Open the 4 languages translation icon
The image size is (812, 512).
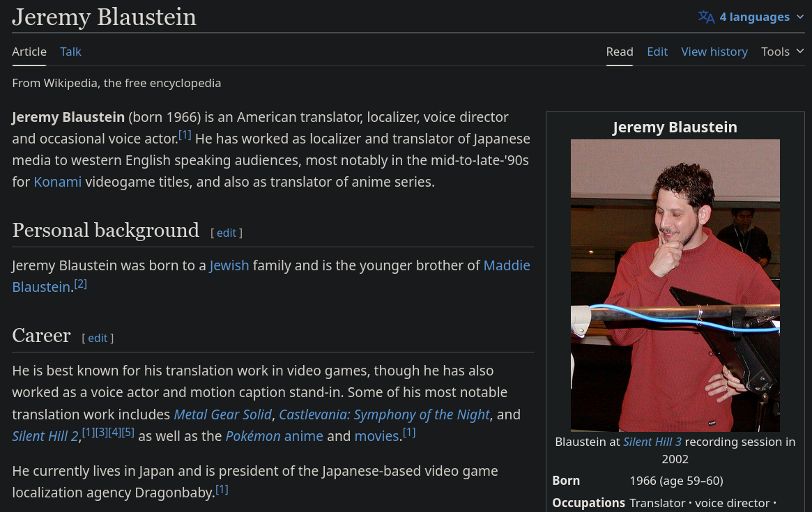point(706,17)
